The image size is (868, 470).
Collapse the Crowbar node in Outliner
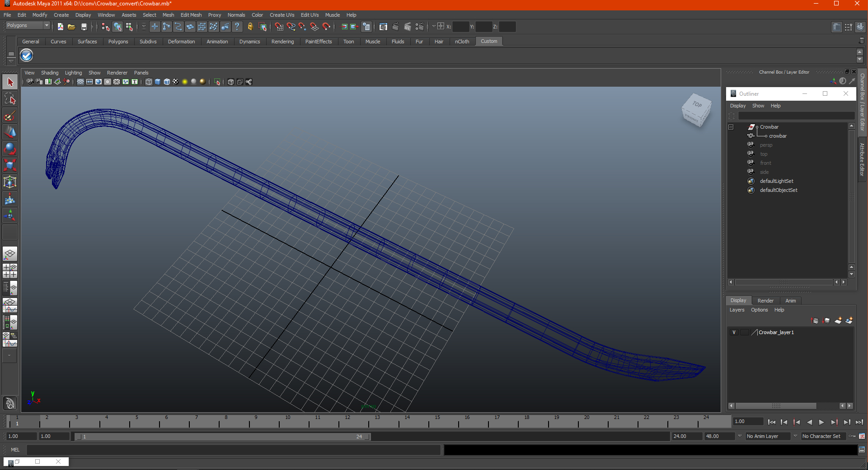(x=731, y=127)
